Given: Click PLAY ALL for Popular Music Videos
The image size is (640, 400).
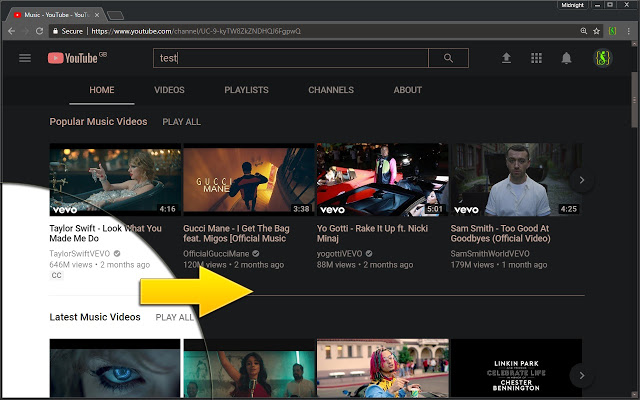Looking at the screenshot, I should tap(181, 122).
